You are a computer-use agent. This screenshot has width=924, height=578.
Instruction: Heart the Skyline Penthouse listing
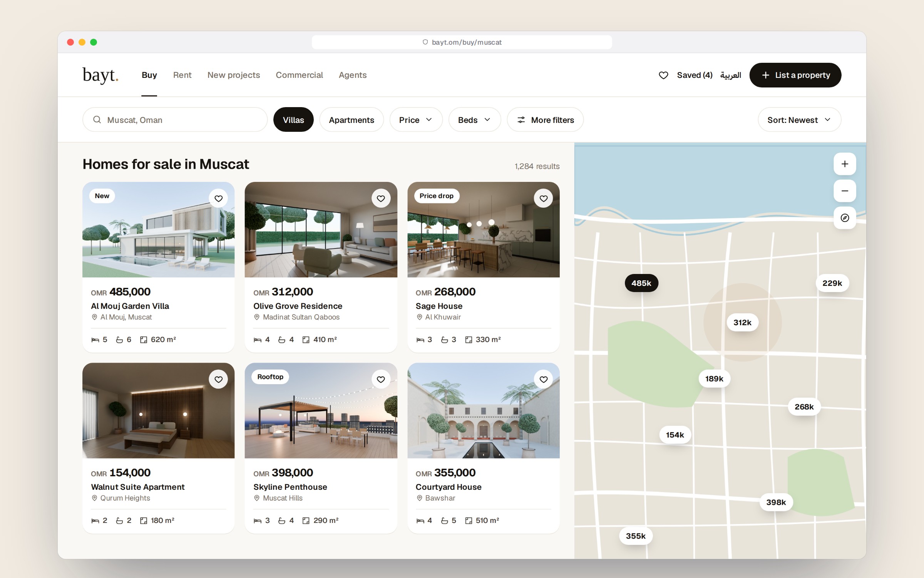tap(381, 380)
